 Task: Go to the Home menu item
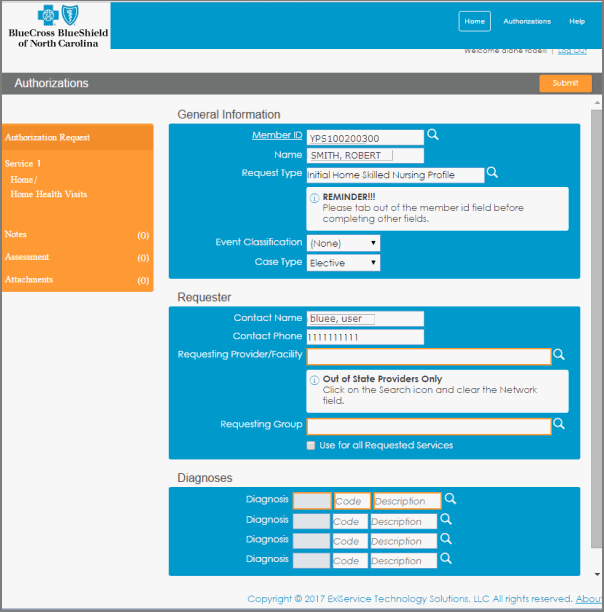pos(475,21)
